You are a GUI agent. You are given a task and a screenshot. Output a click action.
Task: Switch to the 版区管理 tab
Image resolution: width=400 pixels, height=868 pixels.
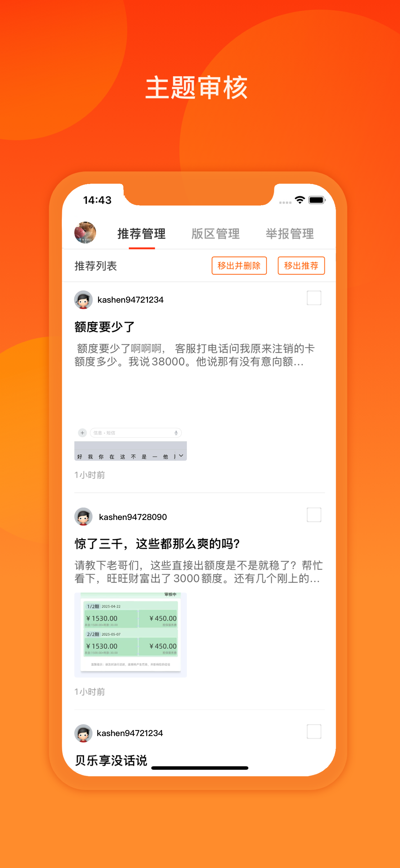(x=215, y=234)
